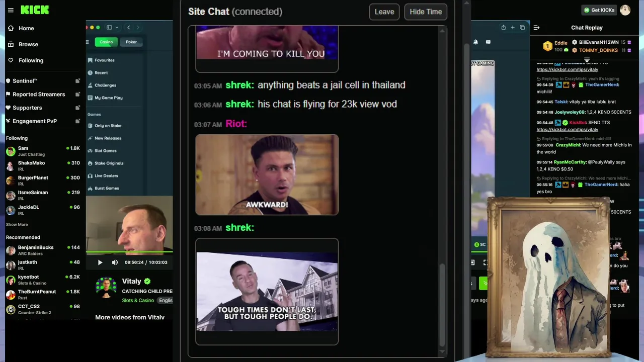Open Stake Originals category
The height and width of the screenshot is (362, 644).
(105, 163)
